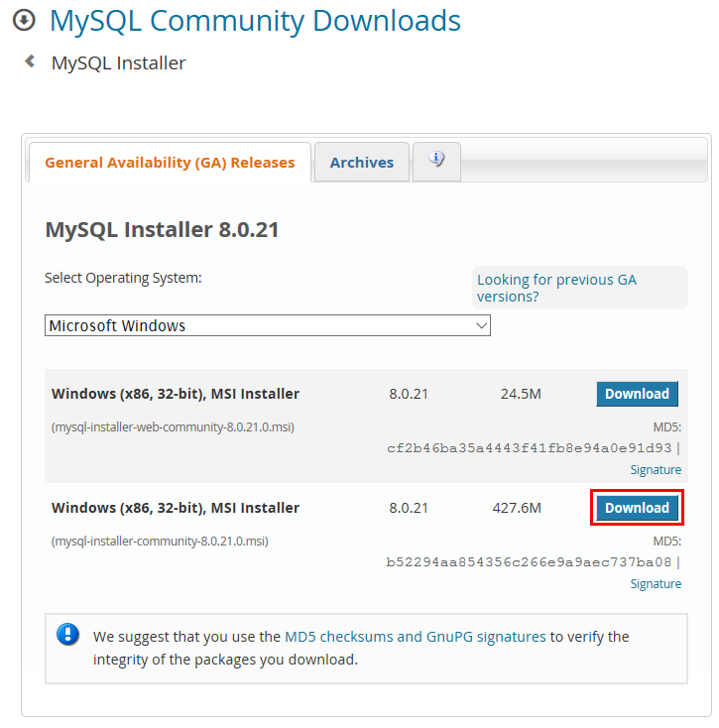Click the back chevron next to MySQL Installer
The height and width of the screenshot is (728, 719).
(x=30, y=61)
